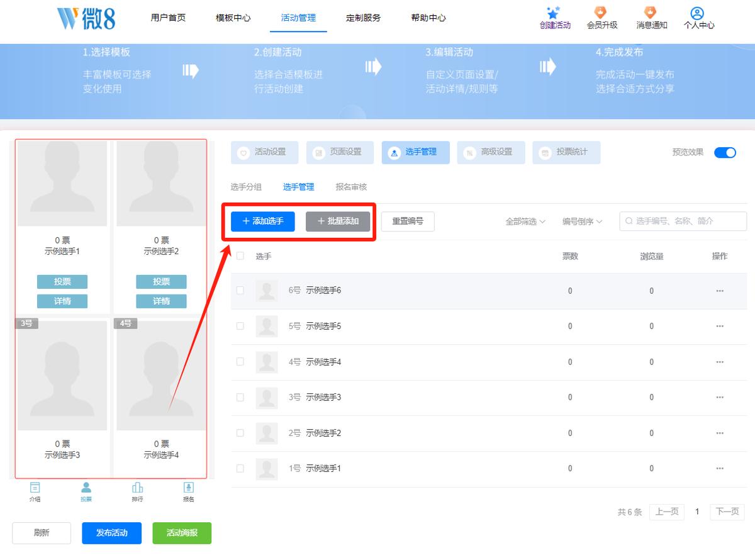Open the more options menu for 示例选手1

[720, 468]
